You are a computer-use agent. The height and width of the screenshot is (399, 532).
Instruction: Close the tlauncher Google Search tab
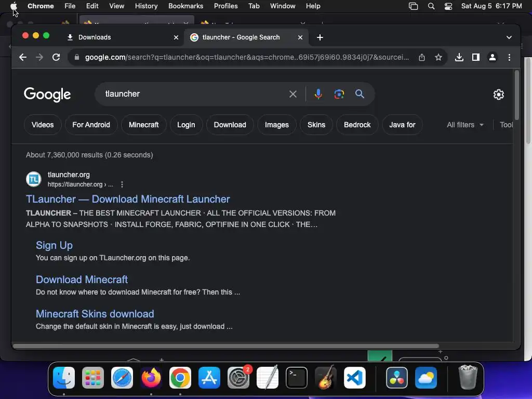point(300,37)
